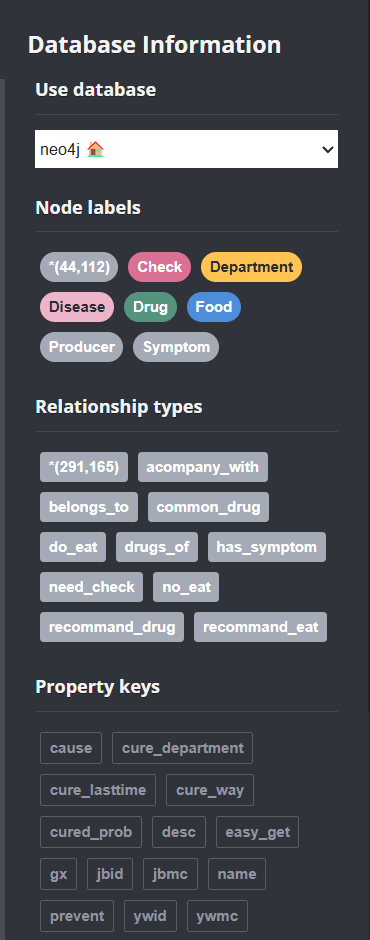Open the Use database dropdown

click(186, 149)
